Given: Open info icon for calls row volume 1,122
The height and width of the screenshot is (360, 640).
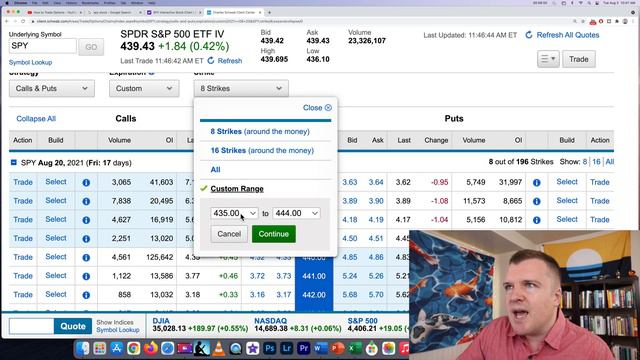Looking at the screenshot, I should click(x=86, y=276).
